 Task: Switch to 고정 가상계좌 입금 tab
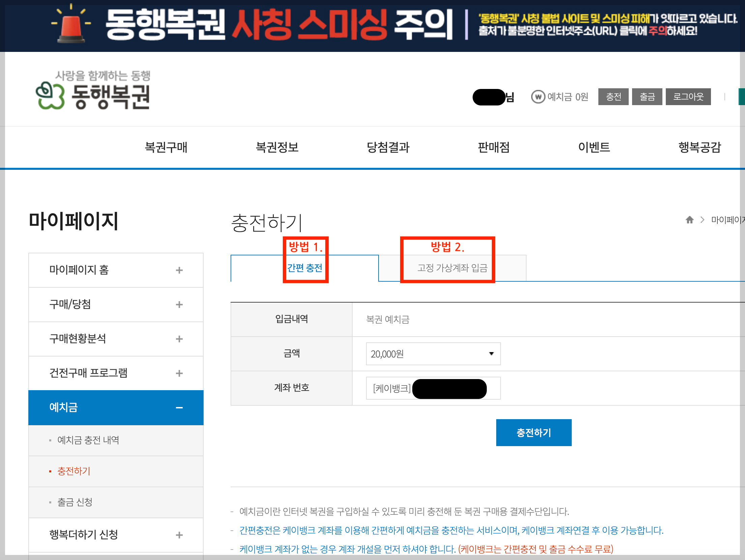coord(452,268)
